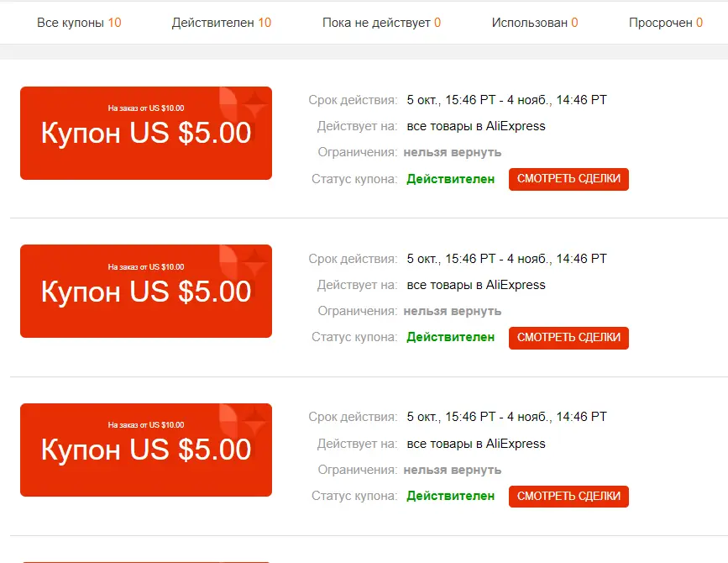
Task: Click 'Смотреть сделки' on the first coupon
Action: [x=568, y=179]
